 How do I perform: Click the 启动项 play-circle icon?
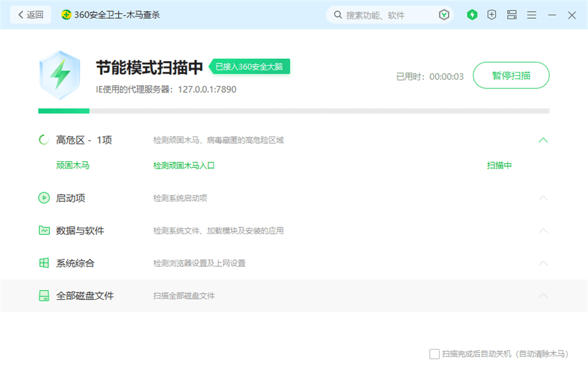point(44,199)
